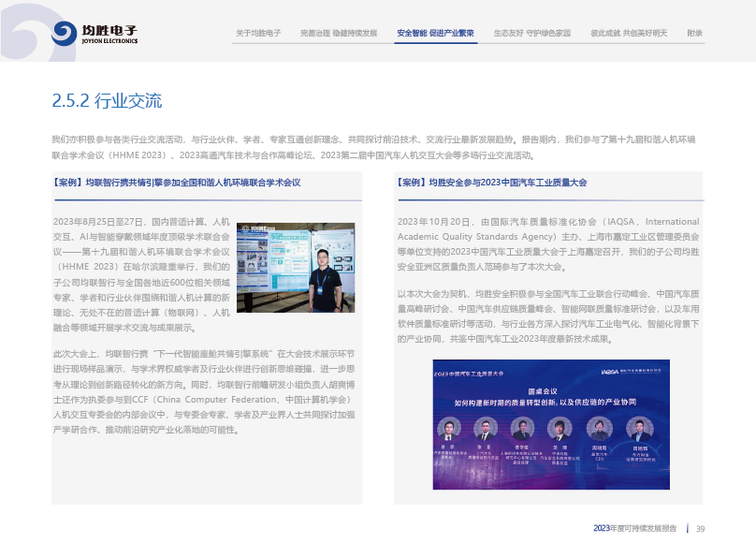
Task: Open the 关于均胜电子 navigation tab
Action: coord(258,33)
